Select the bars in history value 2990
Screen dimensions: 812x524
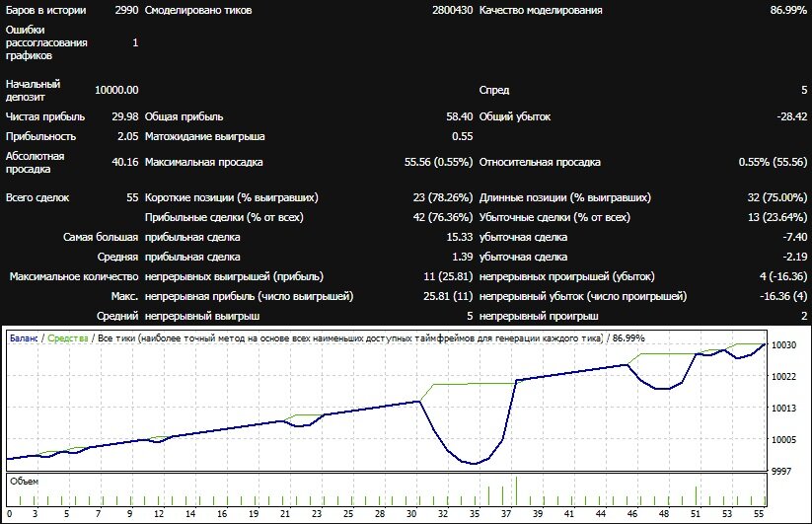[126, 10]
